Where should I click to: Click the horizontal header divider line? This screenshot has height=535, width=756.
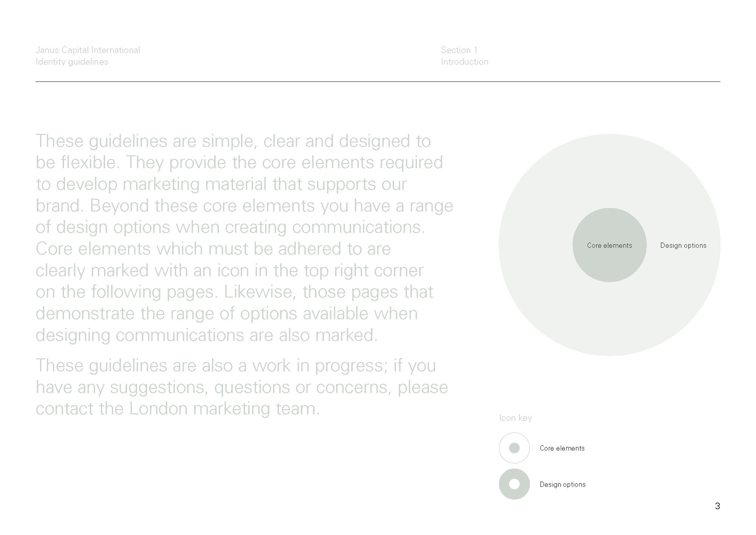378,82
